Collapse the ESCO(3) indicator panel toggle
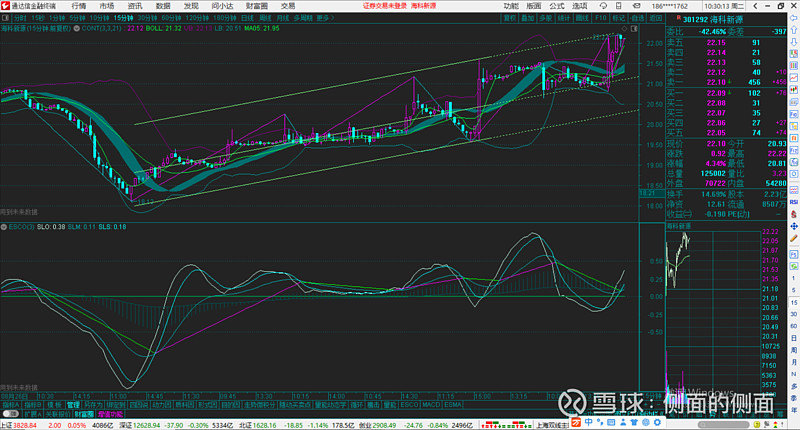800x430 pixels. pyautogui.click(x=4, y=227)
